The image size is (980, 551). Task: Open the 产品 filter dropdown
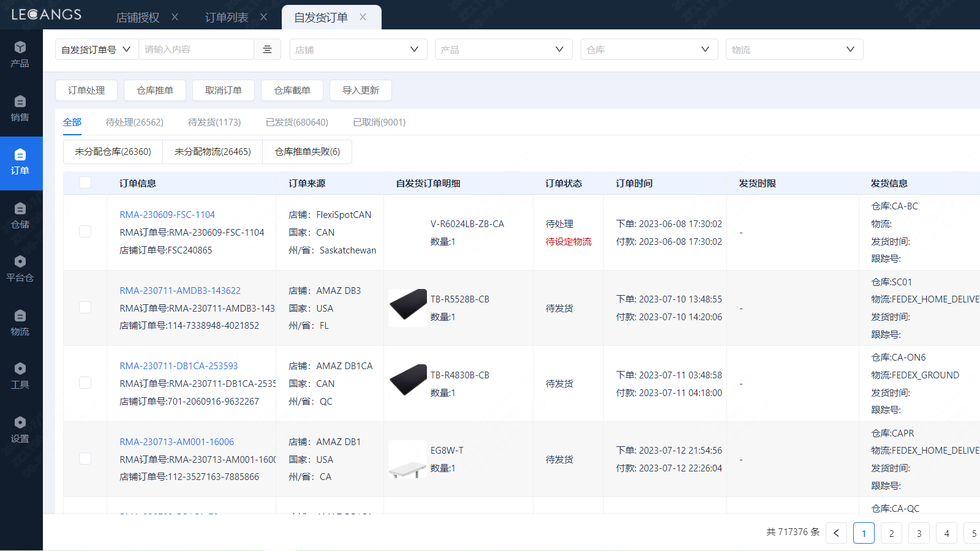click(503, 50)
